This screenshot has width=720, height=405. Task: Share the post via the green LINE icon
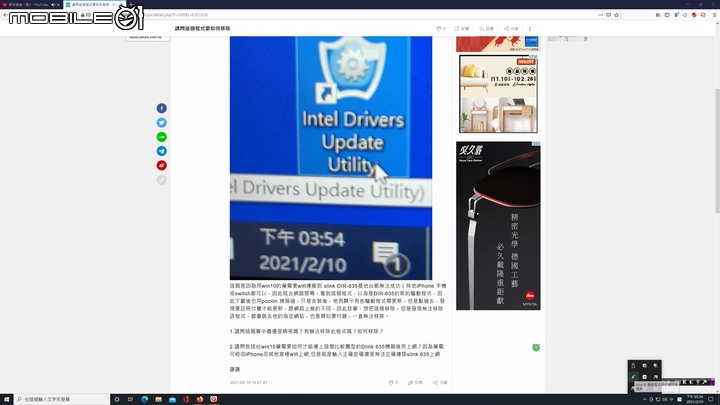162,137
